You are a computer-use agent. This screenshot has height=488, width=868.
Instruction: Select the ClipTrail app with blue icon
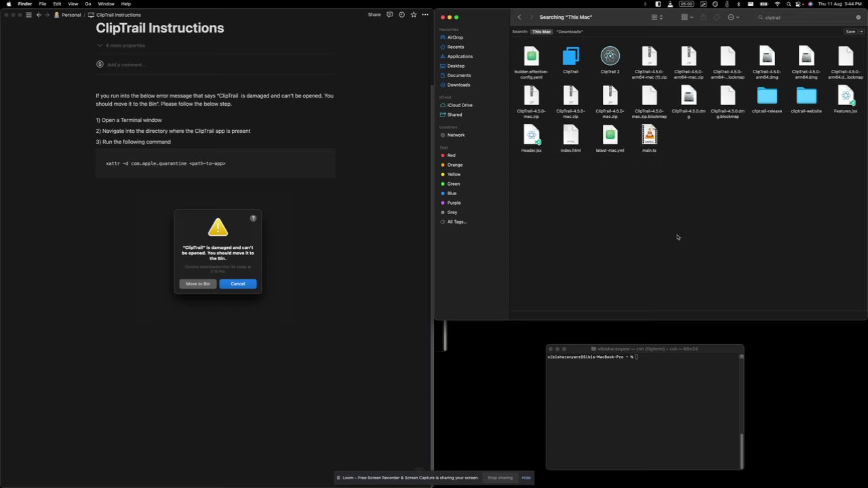tap(571, 60)
